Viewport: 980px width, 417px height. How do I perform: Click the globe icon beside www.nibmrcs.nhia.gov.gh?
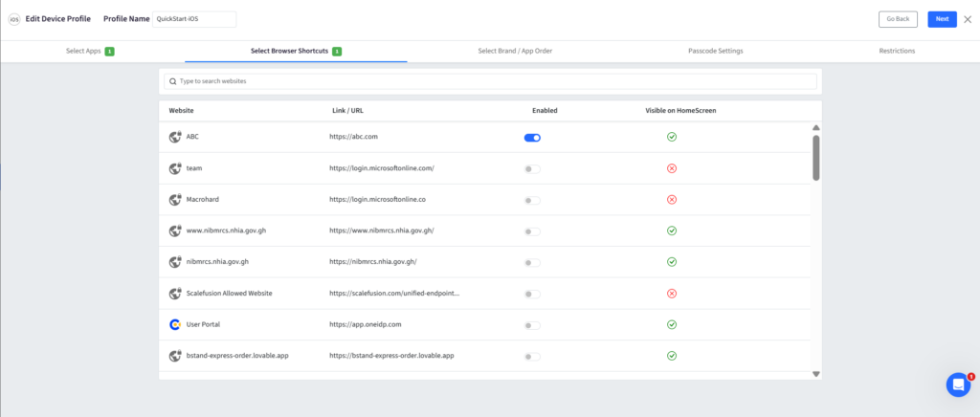tap(175, 230)
